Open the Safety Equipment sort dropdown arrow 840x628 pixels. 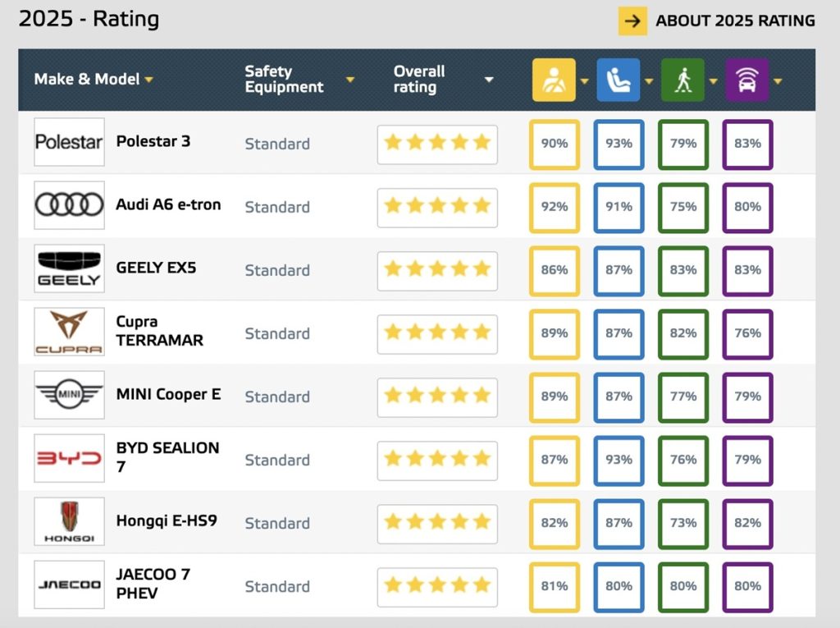[350, 80]
